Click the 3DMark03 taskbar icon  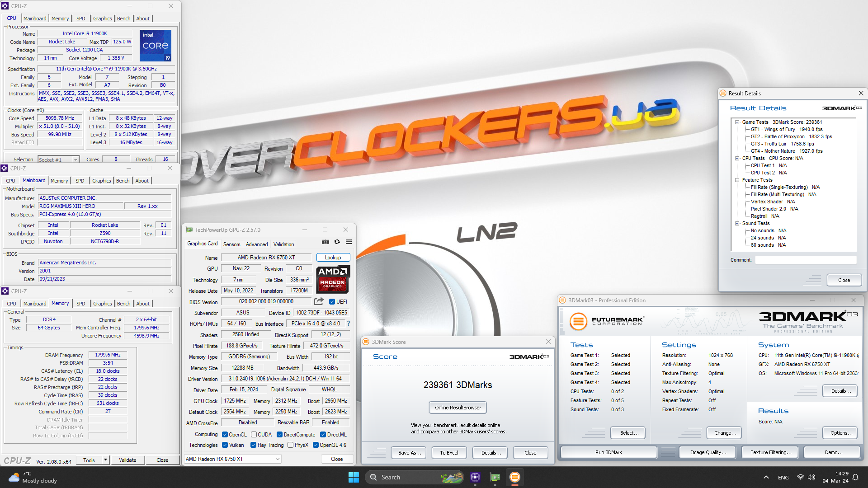point(515,477)
